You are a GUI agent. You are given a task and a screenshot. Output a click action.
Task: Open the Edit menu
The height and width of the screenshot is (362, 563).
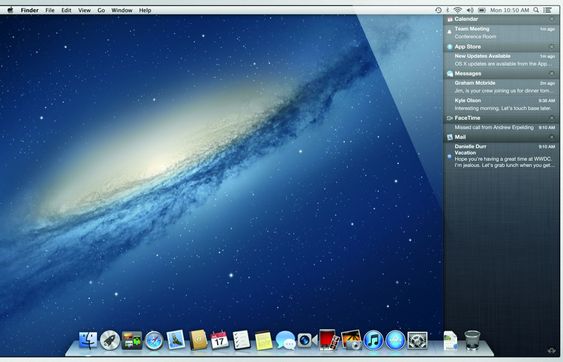(x=66, y=10)
